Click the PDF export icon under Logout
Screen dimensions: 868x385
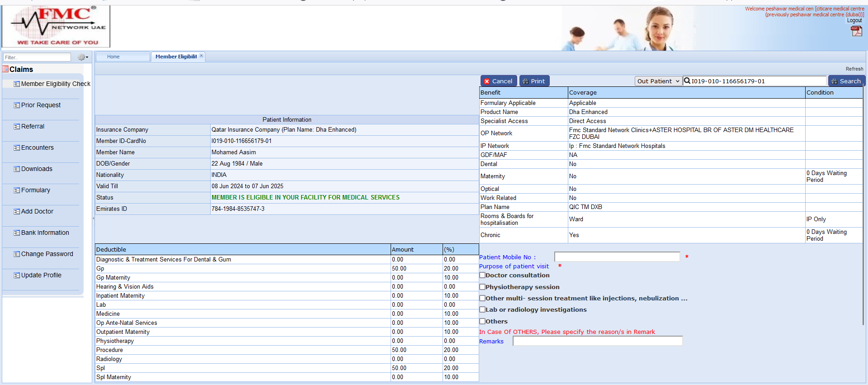[x=856, y=31]
